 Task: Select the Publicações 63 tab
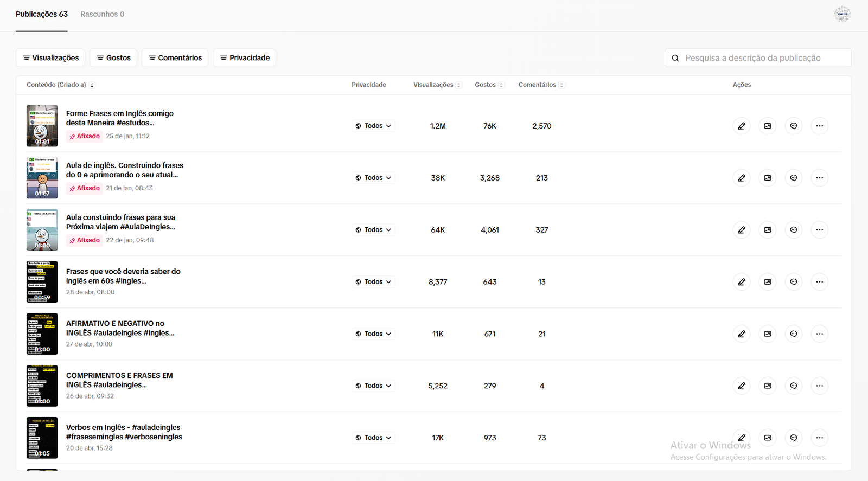(x=42, y=14)
